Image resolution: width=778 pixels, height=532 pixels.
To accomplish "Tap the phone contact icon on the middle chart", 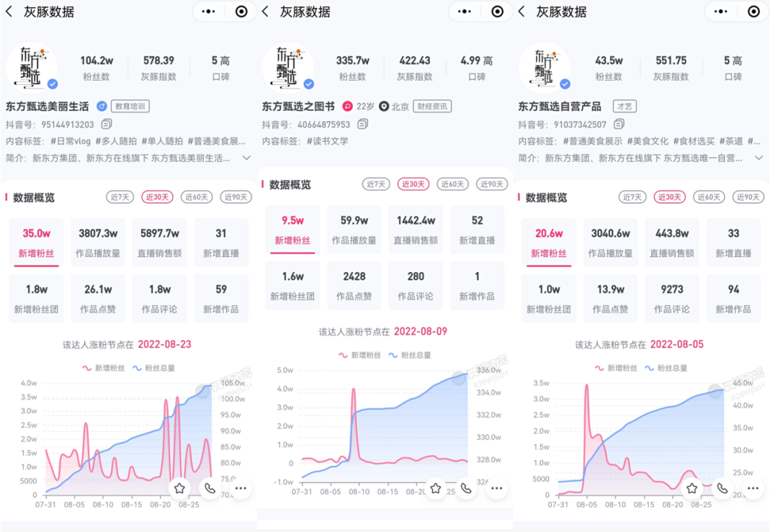I will click(x=466, y=487).
